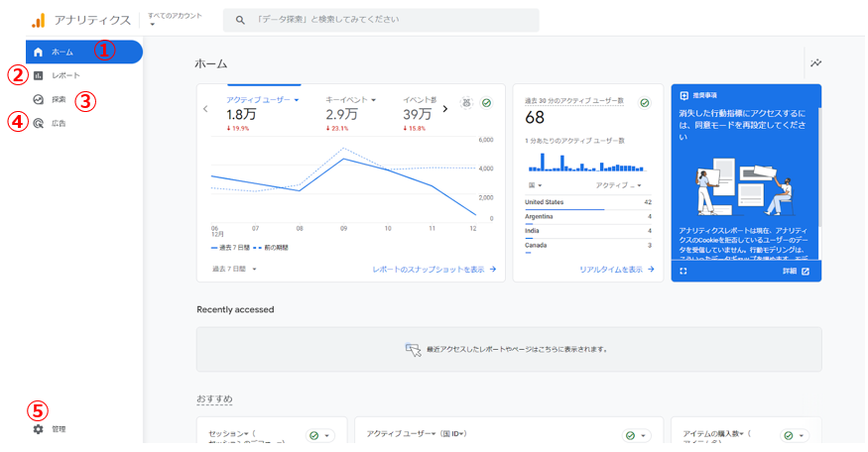868x452 pixels.
Task: Click the Insights sparkline icon at top right
Action: coord(815,63)
